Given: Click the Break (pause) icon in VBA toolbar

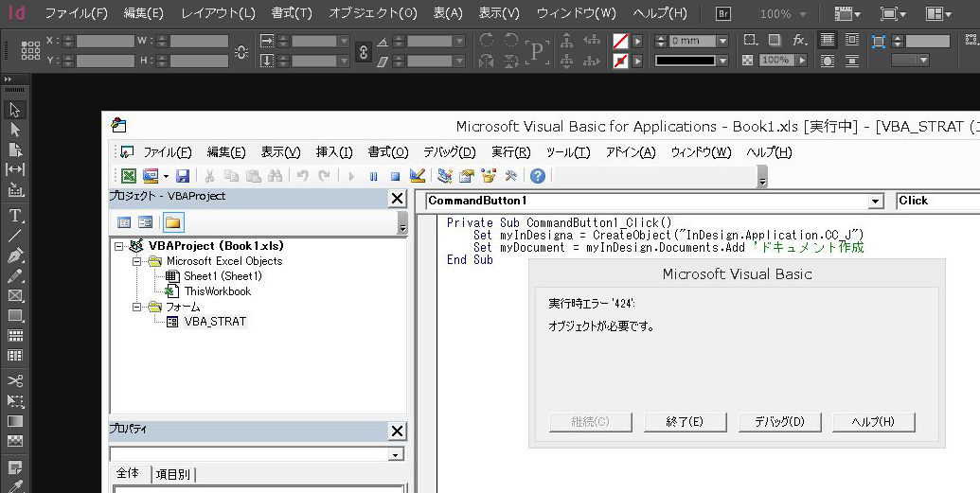Looking at the screenshot, I should (373, 177).
